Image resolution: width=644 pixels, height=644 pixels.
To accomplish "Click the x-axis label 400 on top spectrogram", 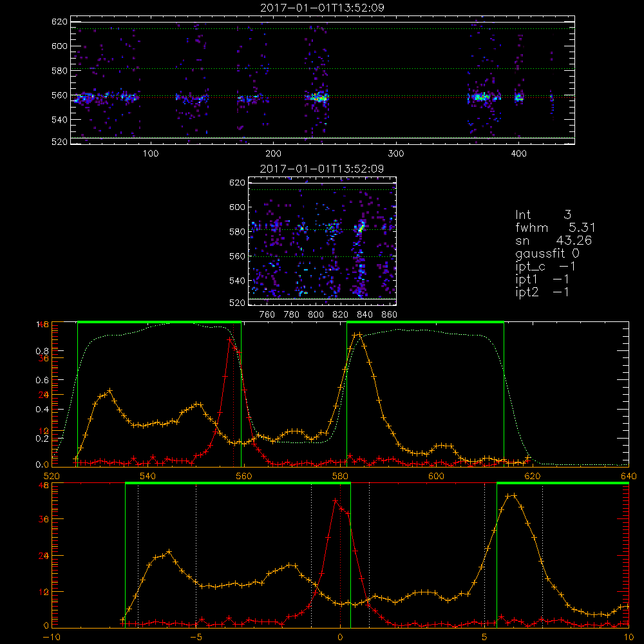I will tap(518, 154).
